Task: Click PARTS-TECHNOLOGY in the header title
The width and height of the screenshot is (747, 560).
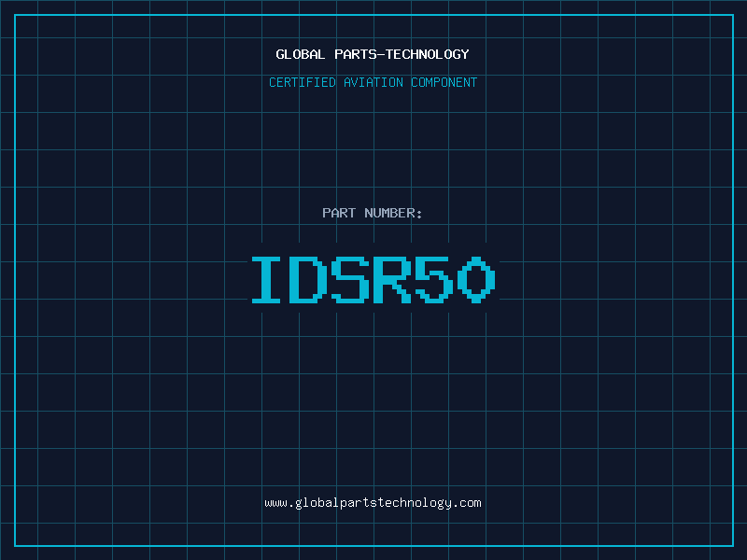Action: 402,55
